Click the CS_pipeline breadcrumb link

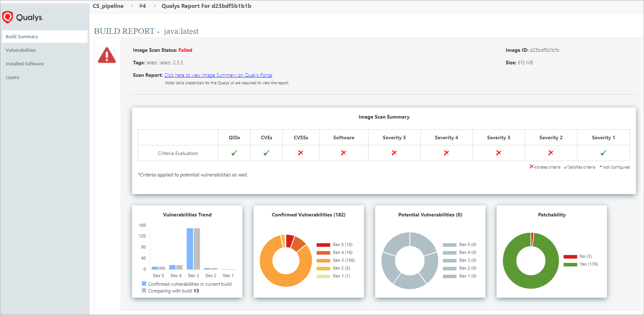(x=108, y=6)
